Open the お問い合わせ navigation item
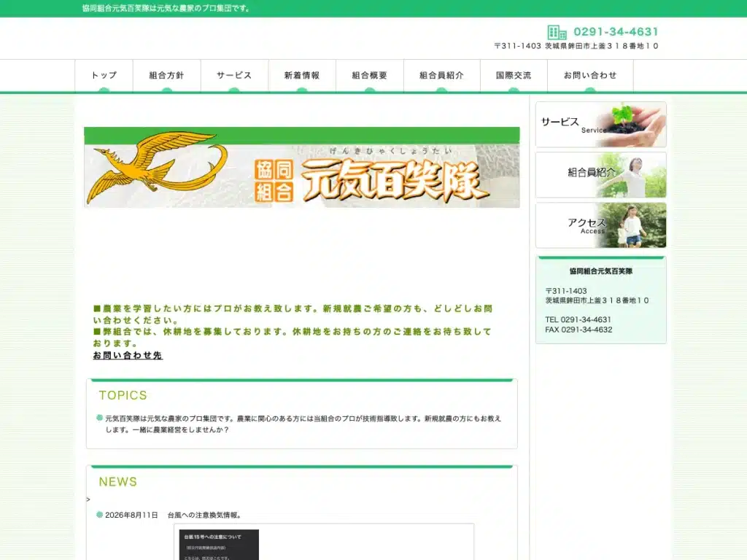747x560 pixels. point(590,75)
